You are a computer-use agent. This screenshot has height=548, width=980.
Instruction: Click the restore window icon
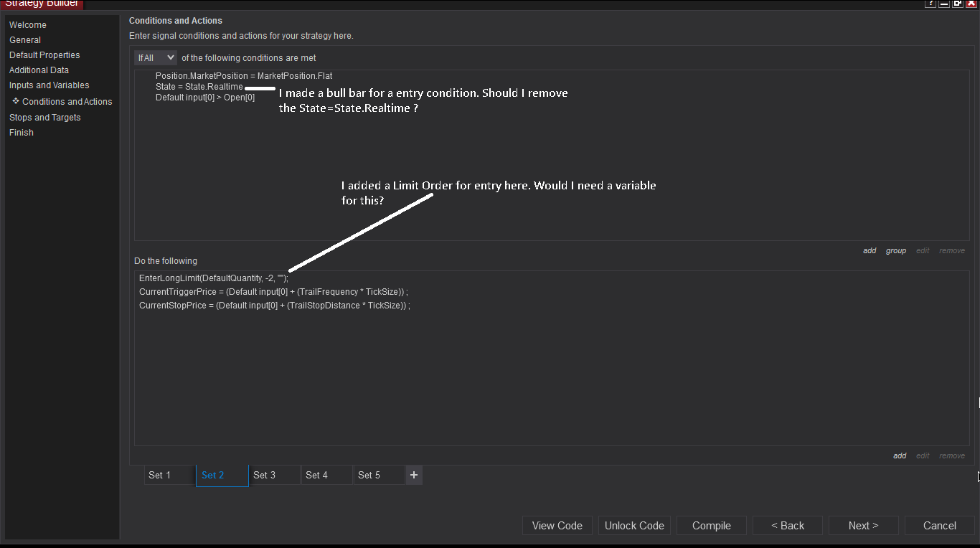tap(958, 4)
